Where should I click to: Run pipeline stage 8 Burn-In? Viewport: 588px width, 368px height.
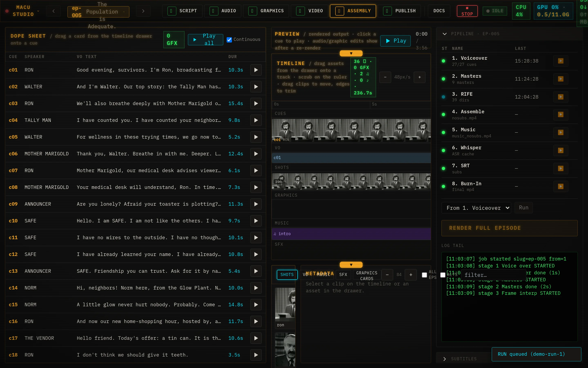point(561,186)
